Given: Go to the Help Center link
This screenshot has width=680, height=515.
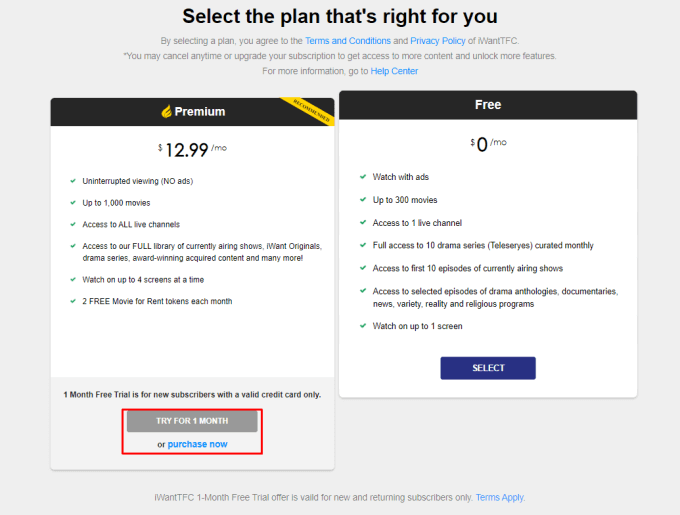Looking at the screenshot, I should 396,71.
